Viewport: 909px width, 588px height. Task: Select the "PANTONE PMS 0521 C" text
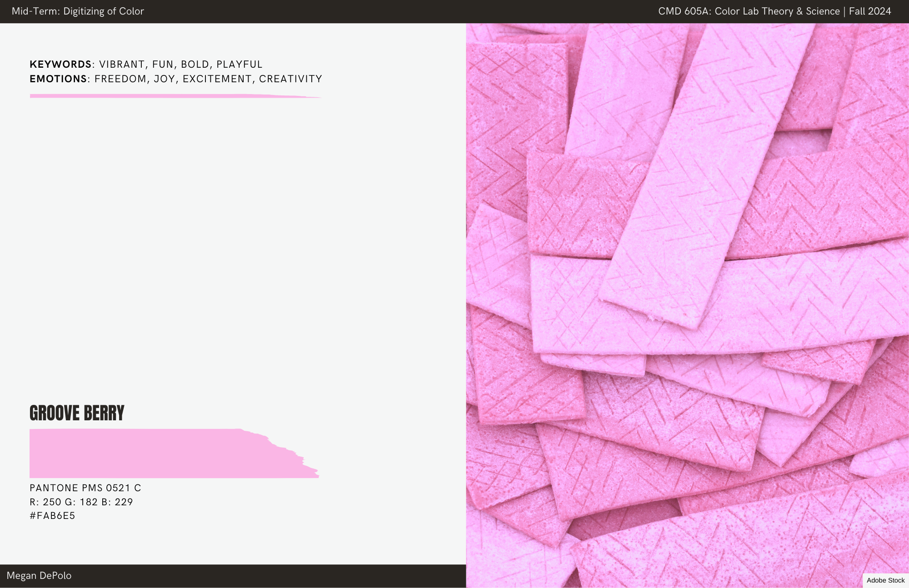pyautogui.click(x=85, y=488)
